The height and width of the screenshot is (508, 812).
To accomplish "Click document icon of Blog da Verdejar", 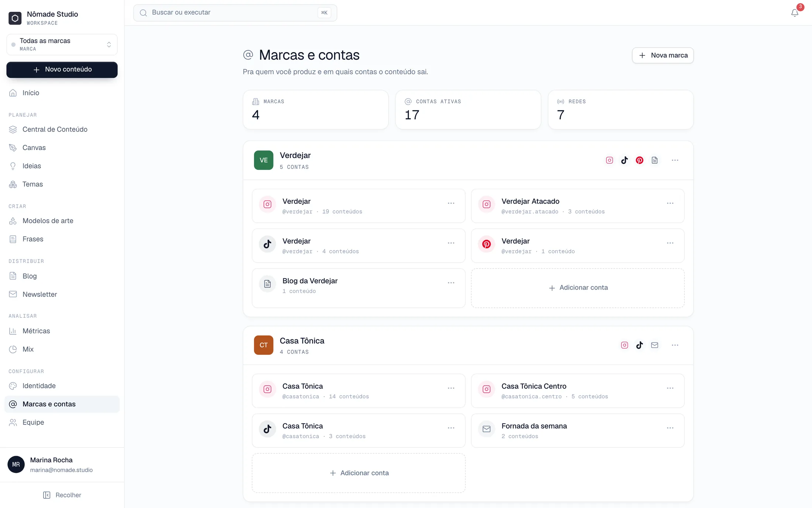I will pyautogui.click(x=268, y=284).
